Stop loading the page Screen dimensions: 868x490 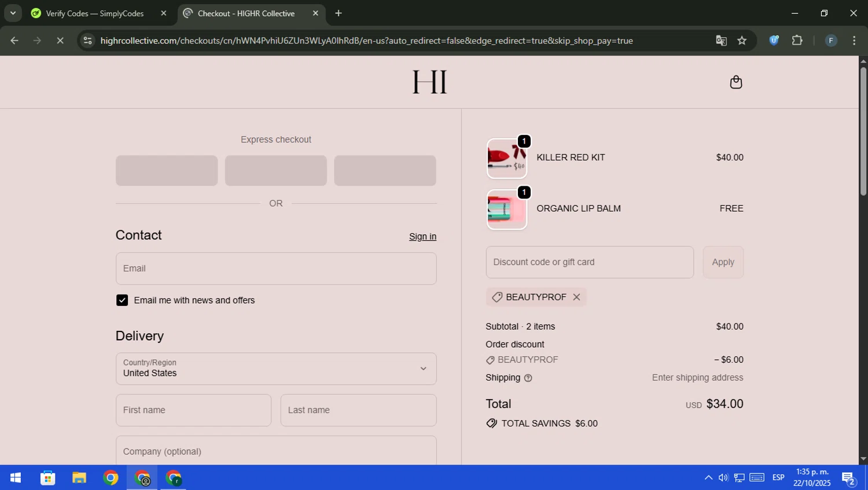(60, 40)
